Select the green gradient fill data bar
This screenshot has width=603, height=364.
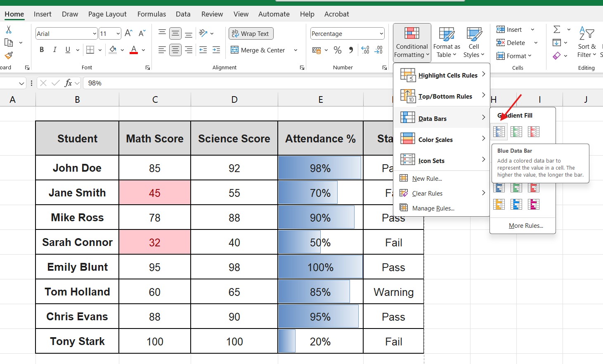516,132
